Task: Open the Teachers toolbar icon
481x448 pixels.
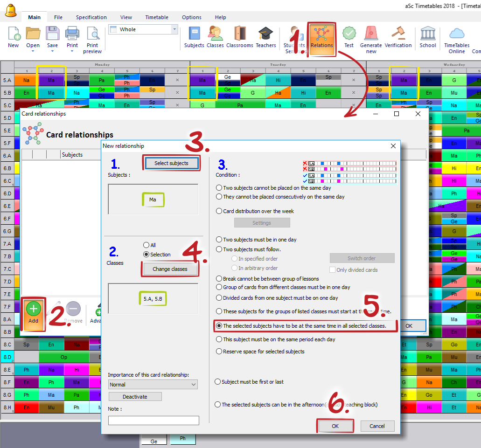Action: click(x=266, y=37)
